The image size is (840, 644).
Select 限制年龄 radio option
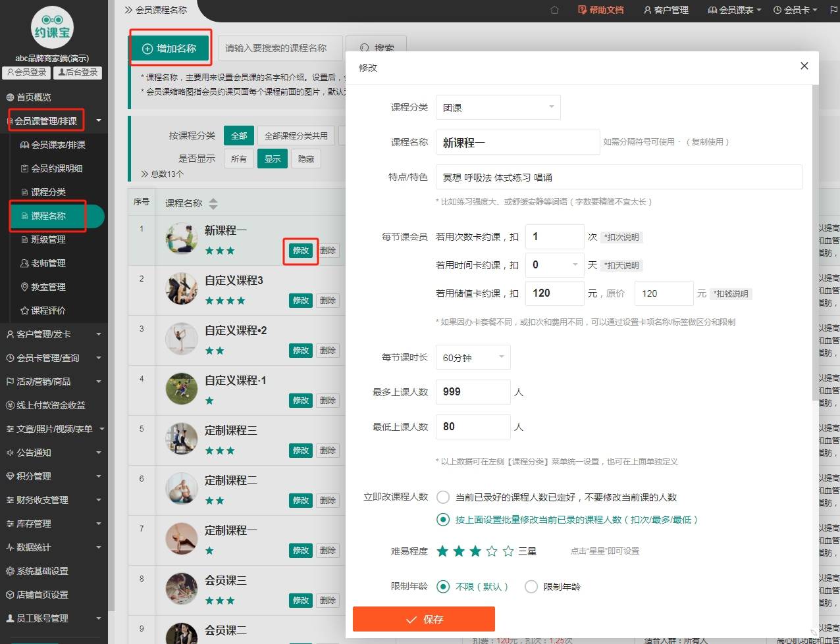(x=531, y=587)
